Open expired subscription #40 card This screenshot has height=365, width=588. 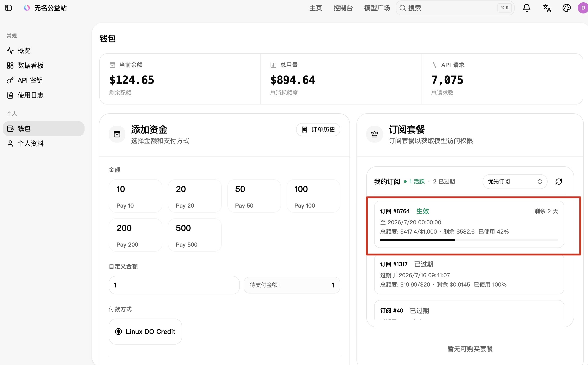click(469, 310)
